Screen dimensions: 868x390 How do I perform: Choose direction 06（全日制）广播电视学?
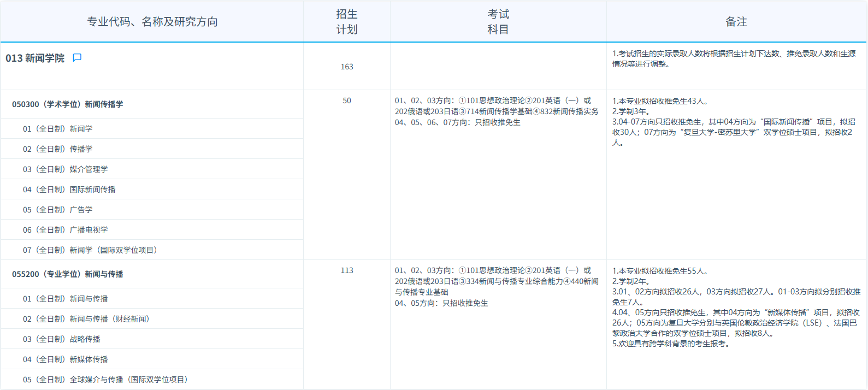coord(66,230)
